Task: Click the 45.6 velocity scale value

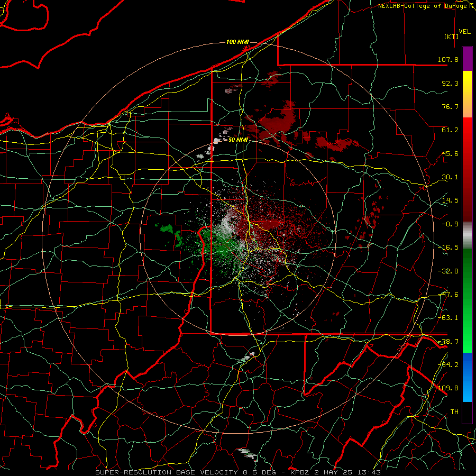Action: (x=450, y=153)
